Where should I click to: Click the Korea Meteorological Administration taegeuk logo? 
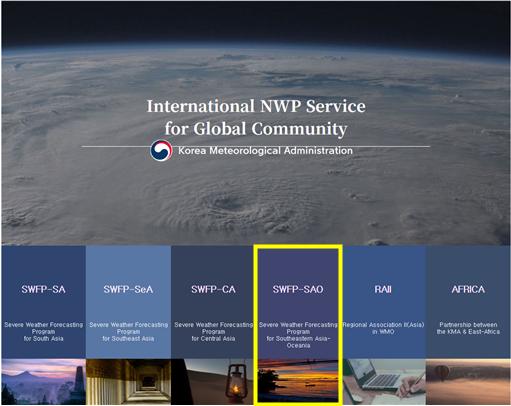click(x=161, y=150)
